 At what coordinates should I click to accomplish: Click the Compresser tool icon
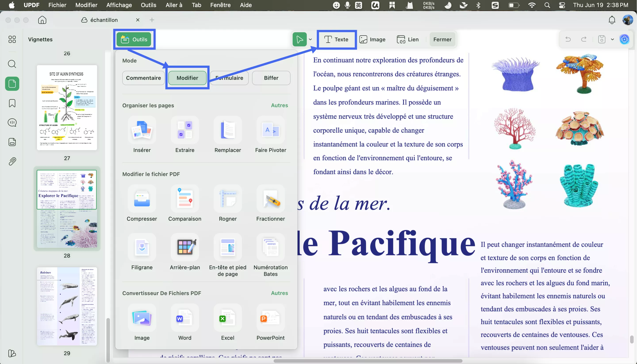[x=142, y=199]
